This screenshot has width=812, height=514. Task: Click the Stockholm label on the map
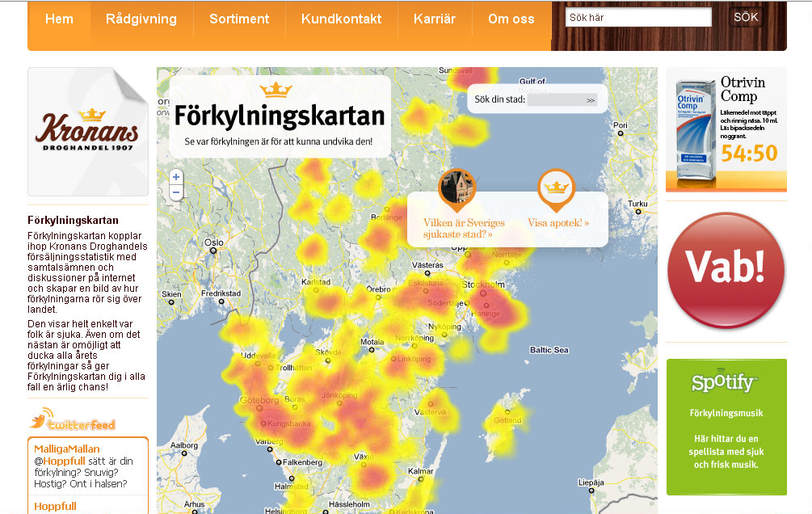482,285
